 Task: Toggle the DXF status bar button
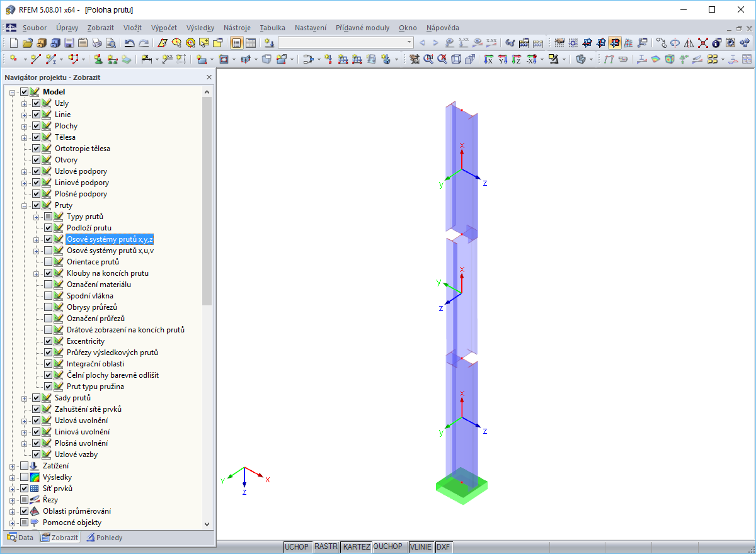[444, 547]
